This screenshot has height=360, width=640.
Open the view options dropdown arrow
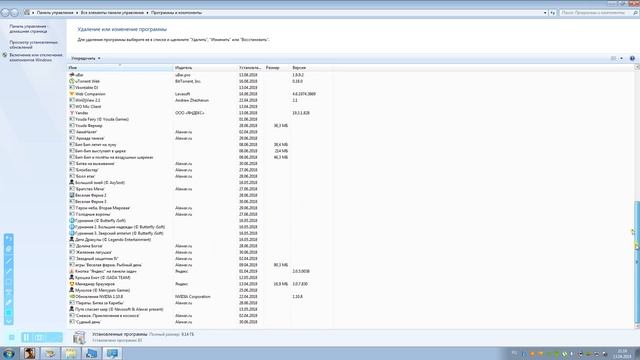click(622, 58)
